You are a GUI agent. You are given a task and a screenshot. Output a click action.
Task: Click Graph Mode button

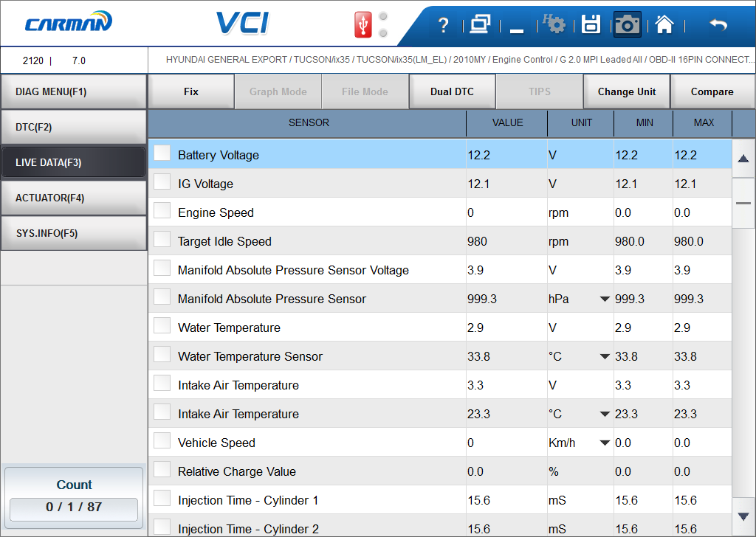click(278, 91)
